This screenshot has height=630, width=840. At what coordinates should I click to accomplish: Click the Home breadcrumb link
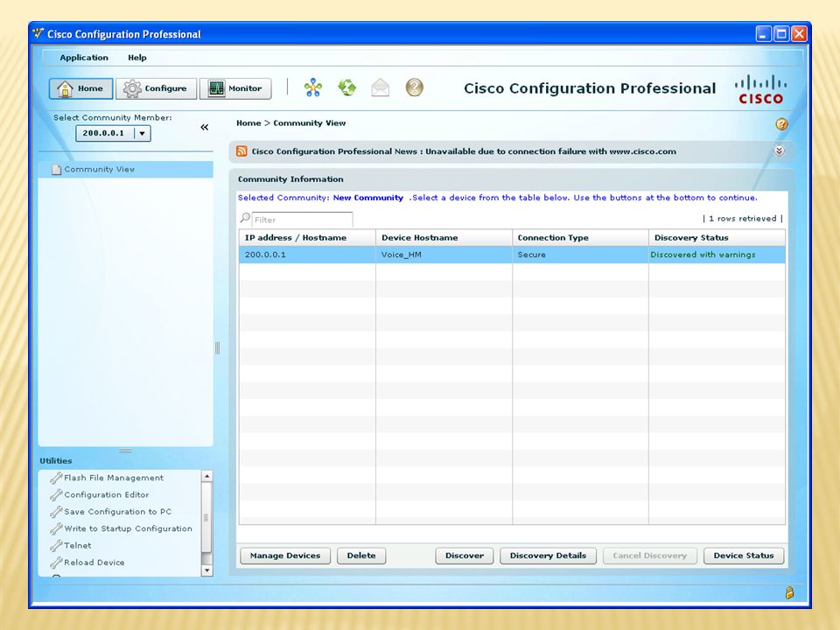pyautogui.click(x=248, y=123)
